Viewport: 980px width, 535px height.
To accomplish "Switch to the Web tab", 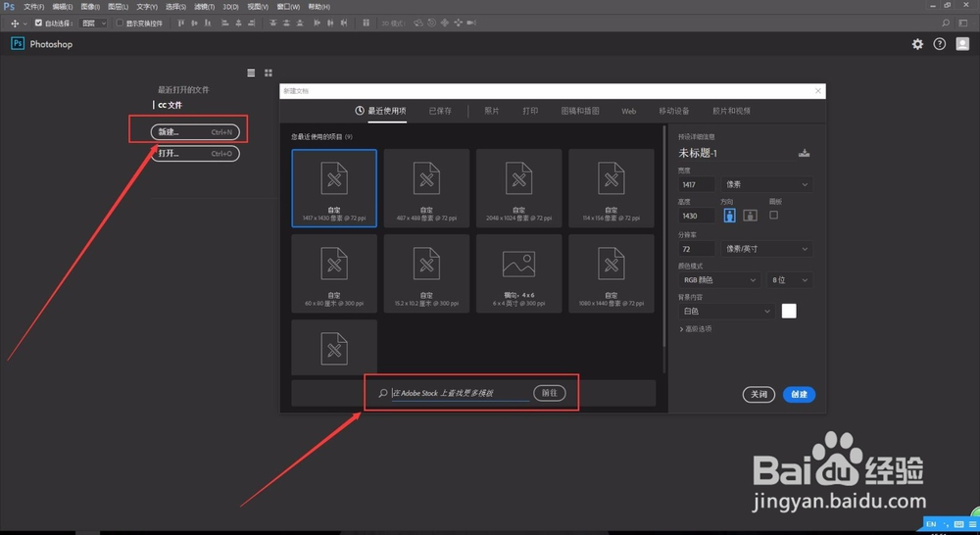I will tap(629, 112).
